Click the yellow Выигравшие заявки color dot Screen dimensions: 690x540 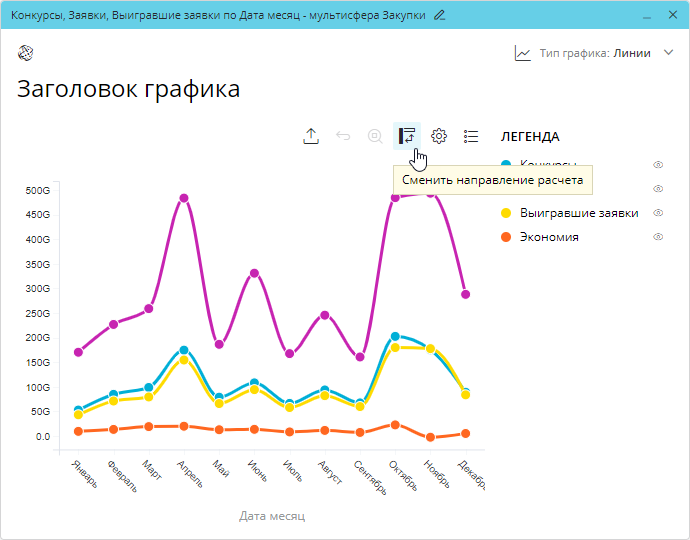pos(506,213)
